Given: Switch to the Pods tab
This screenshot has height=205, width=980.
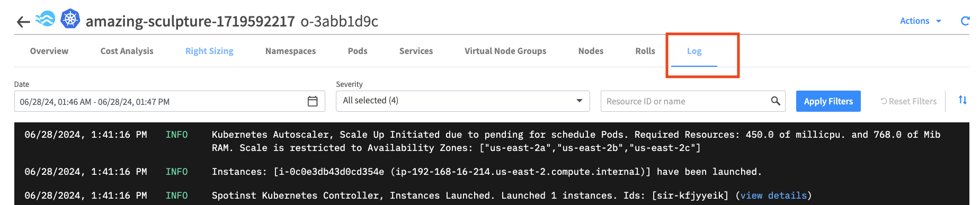Looking at the screenshot, I should click(358, 51).
